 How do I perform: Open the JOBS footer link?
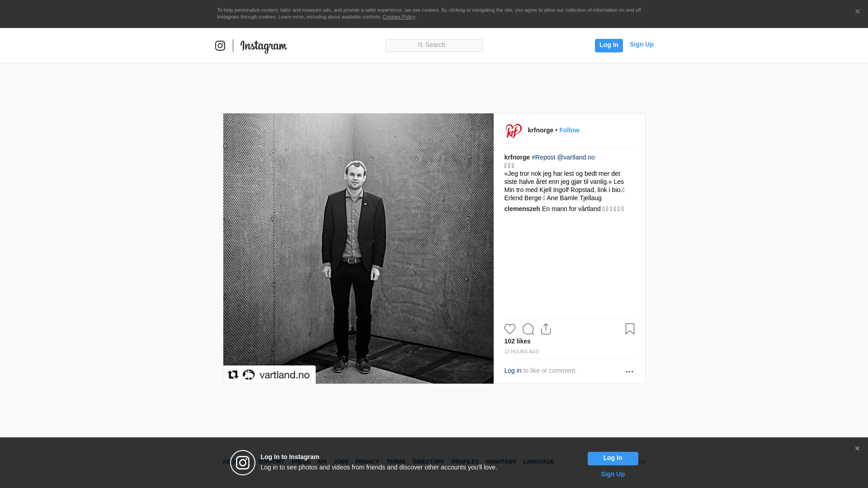341,462
